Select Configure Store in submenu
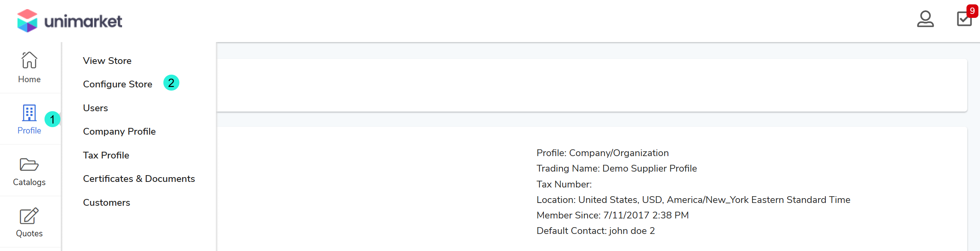 [118, 84]
